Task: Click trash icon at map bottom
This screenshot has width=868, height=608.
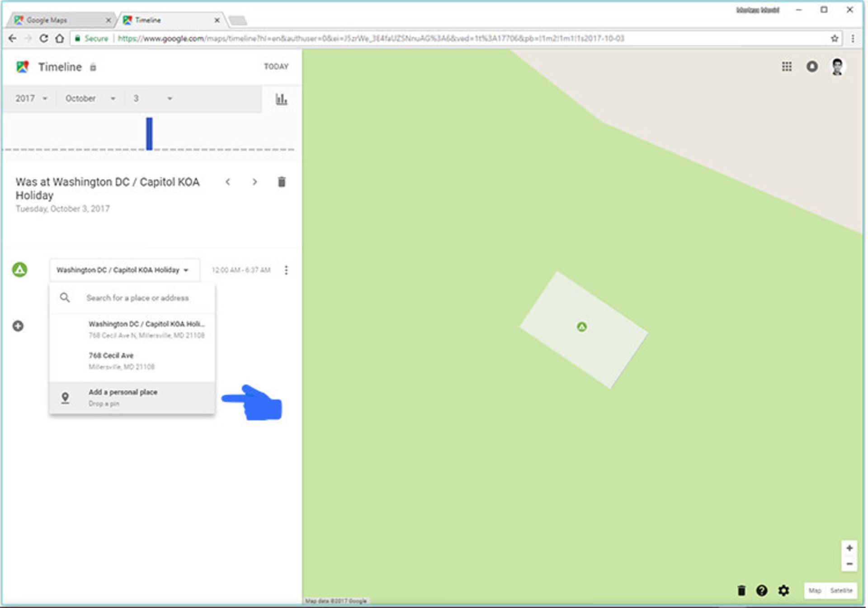Action: tap(741, 590)
